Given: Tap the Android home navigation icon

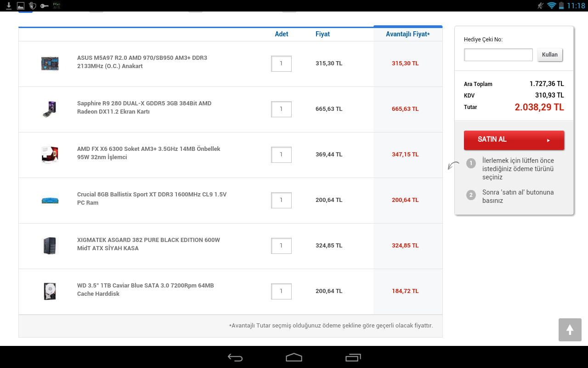Looking at the screenshot, I should pos(294,357).
